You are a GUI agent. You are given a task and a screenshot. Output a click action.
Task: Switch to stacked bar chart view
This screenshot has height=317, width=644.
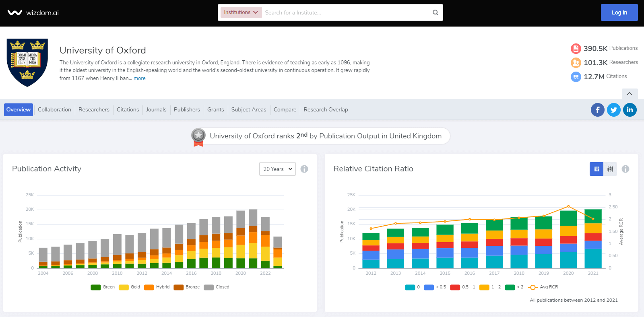(597, 169)
